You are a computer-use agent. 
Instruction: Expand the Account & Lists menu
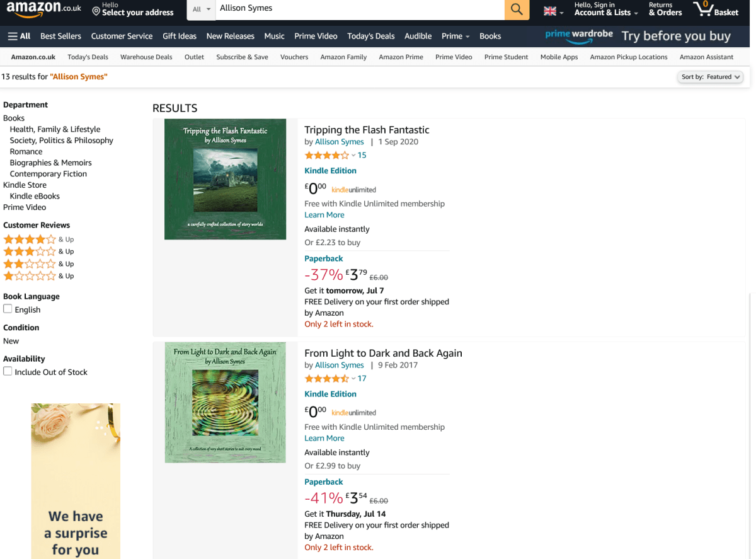605,9
